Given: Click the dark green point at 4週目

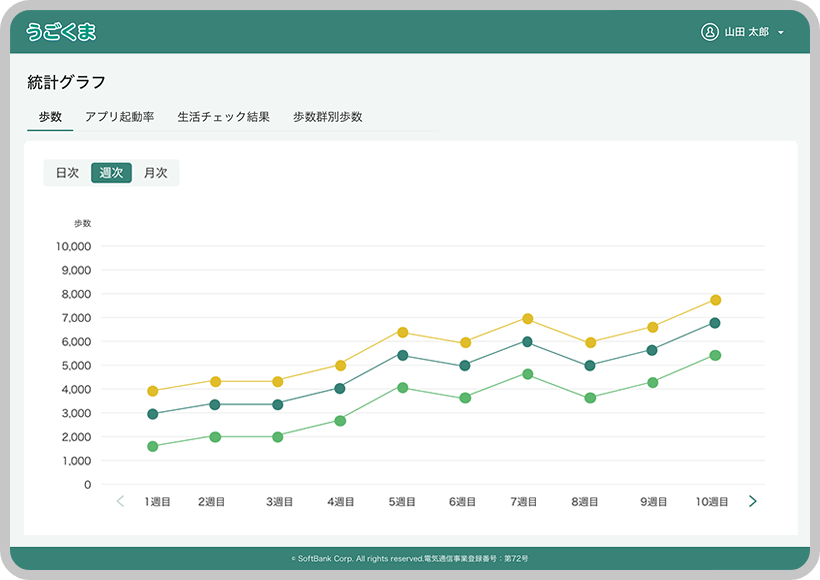Looking at the screenshot, I should pyautogui.click(x=340, y=388).
